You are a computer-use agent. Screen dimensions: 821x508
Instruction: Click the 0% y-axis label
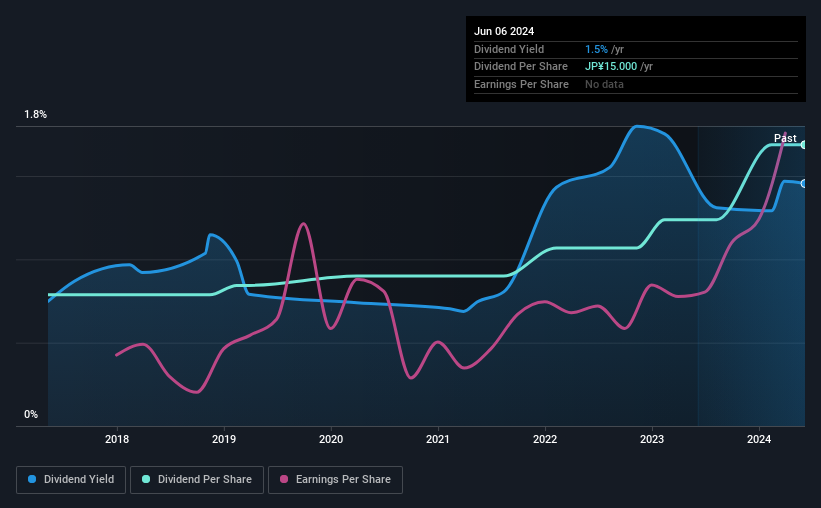pos(31,414)
